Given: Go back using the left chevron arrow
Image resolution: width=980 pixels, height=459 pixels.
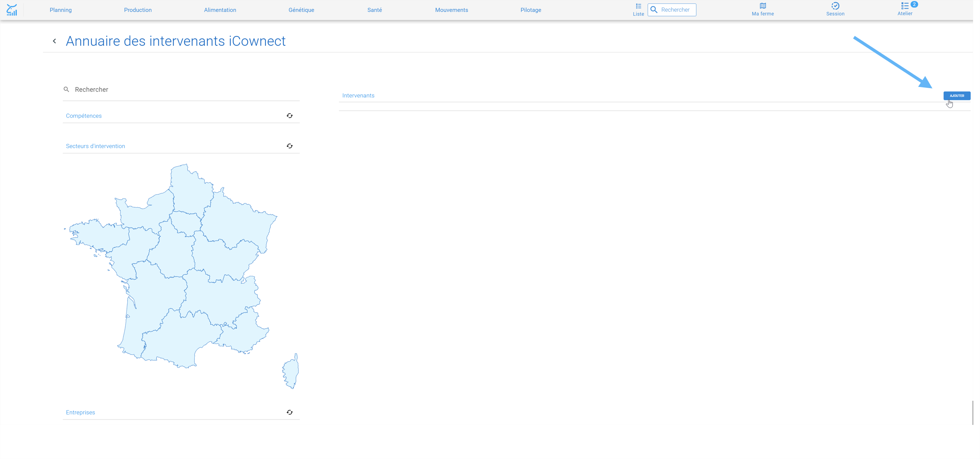Looking at the screenshot, I should 54,41.
